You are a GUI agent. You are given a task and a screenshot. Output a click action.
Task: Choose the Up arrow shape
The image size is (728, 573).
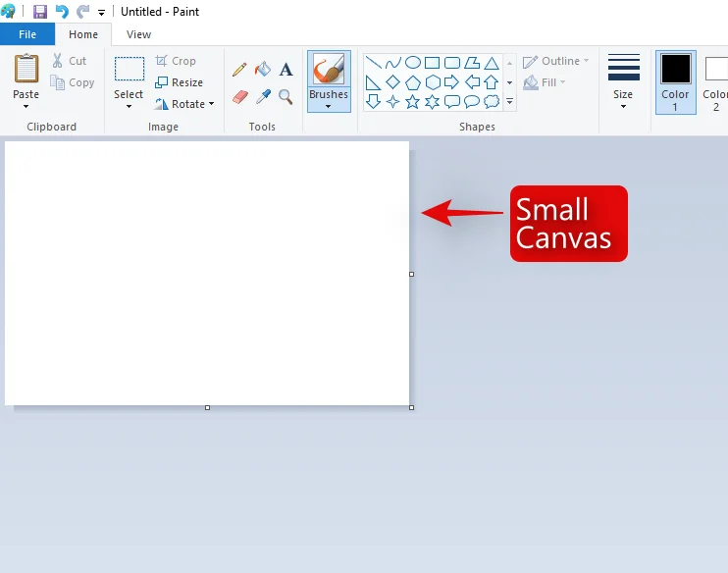tap(492, 82)
